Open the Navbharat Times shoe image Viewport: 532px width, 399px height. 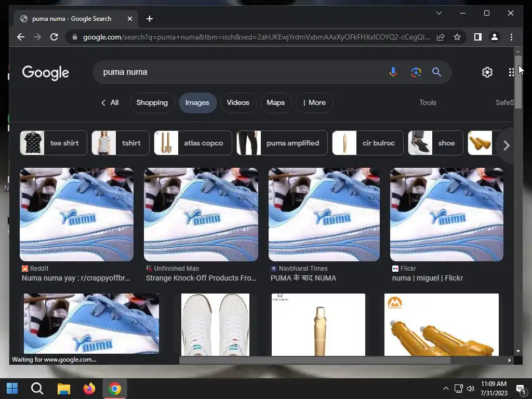click(324, 215)
